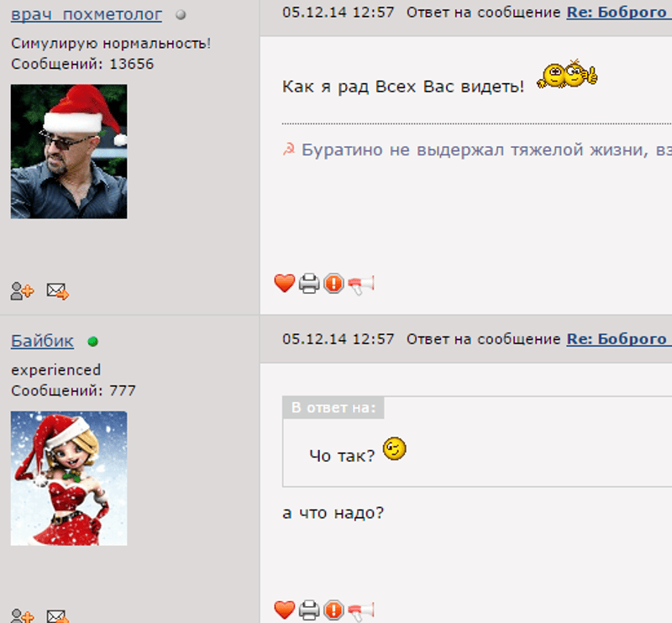Open Байбик user profile link
Screen dimensions: 672x623
43,341
